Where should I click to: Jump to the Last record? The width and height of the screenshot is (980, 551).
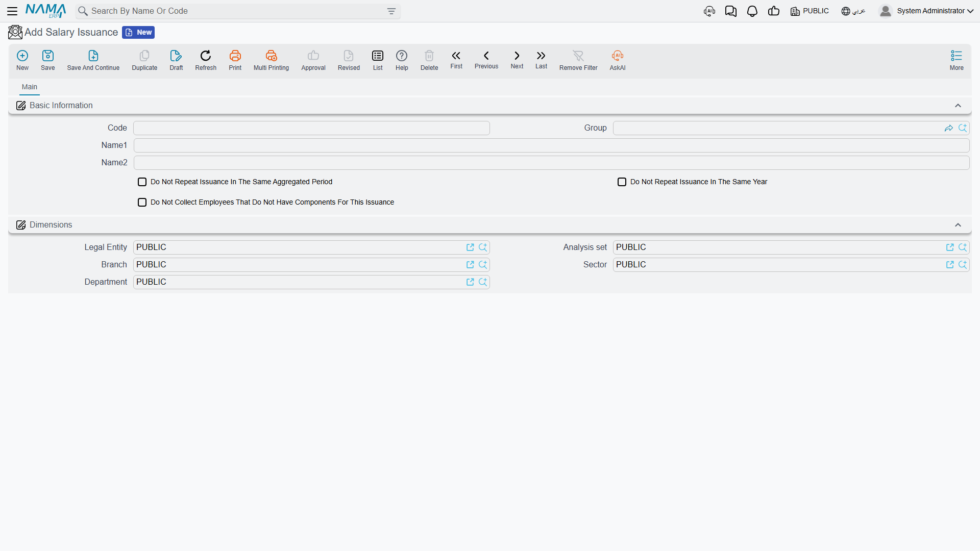(541, 60)
